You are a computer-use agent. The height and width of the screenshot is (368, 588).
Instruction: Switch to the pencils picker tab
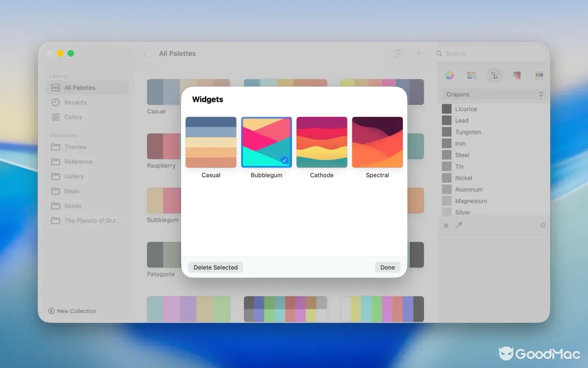click(x=539, y=75)
